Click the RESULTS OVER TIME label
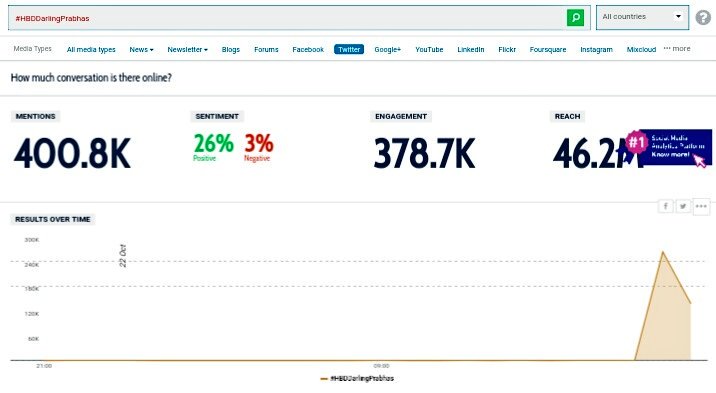The width and height of the screenshot is (716, 393). pos(53,219)
